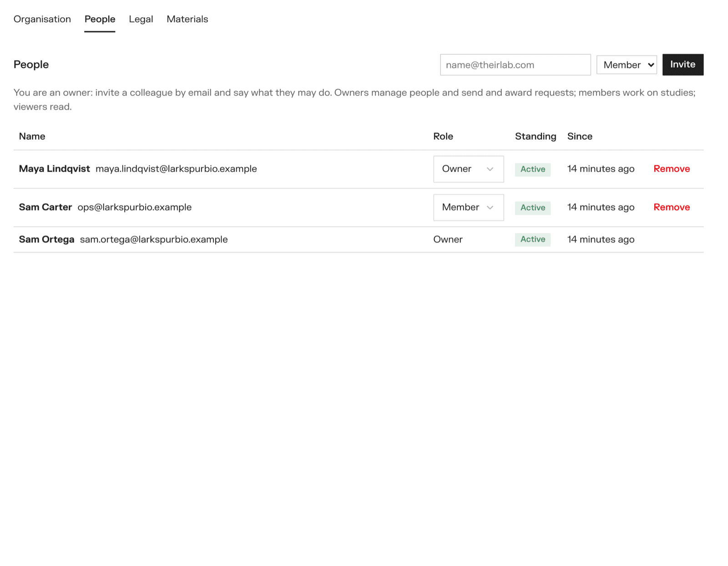Image resolution: width=728 pixels, height=566 pixels.
Task: Click the Standing column header
Action: coord(536,136)
